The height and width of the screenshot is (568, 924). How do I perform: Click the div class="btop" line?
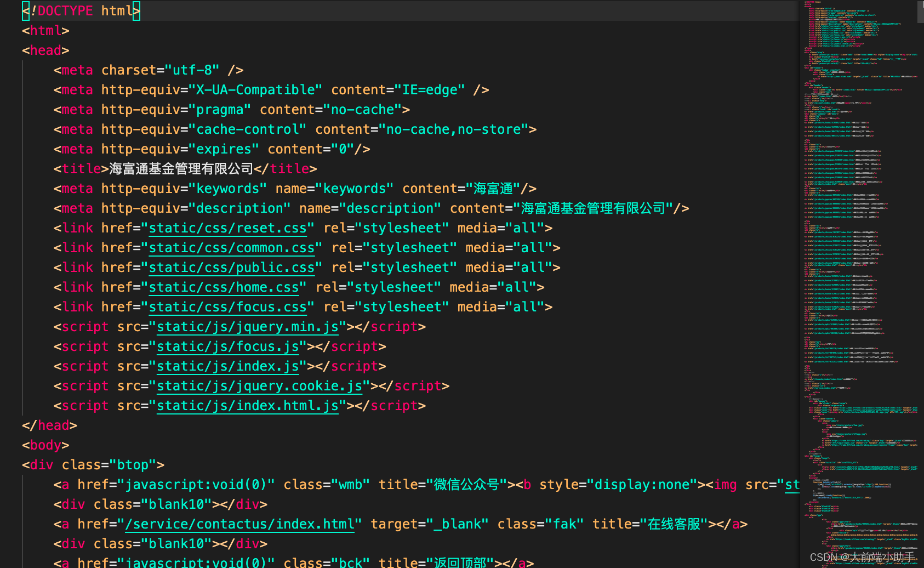(x=93, y=465)
